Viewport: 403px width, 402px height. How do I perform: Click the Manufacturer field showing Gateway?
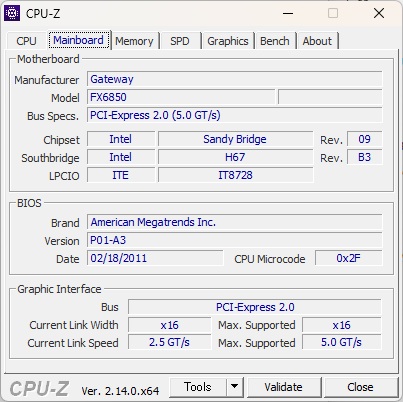pyautogui.click(x=235, y=79)
